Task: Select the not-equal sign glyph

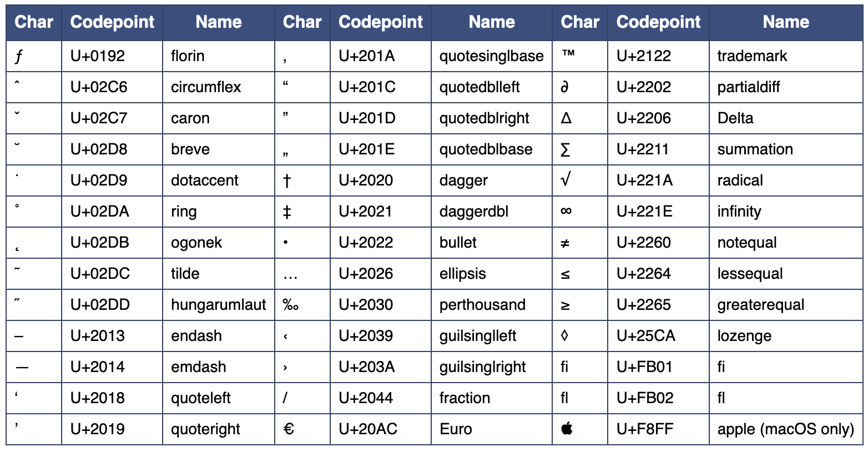Action: 566,243
